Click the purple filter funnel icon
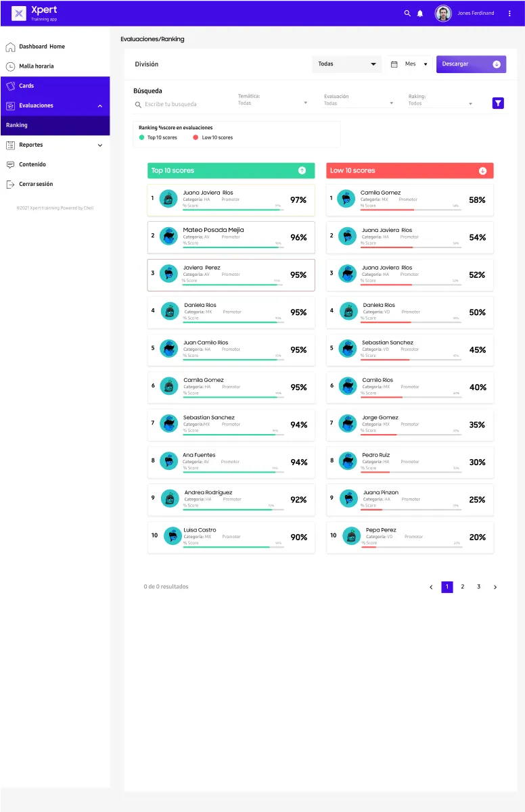The image size is (525, 812). [498, 103]
